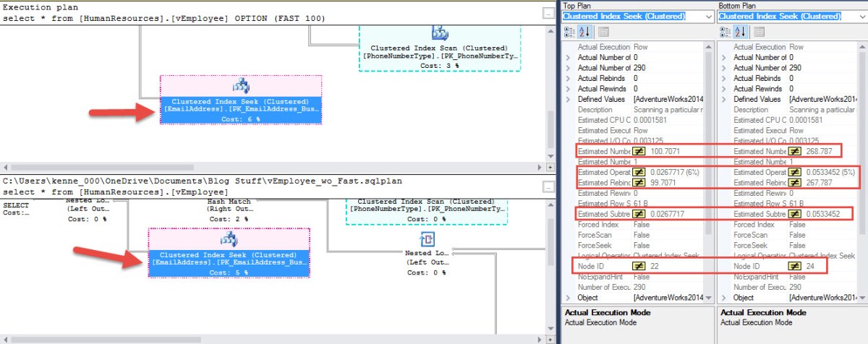The image size is (868, 344).
Task: Expand Actual Rebinds in Bottom Plan properties
Action: [724, 78]
